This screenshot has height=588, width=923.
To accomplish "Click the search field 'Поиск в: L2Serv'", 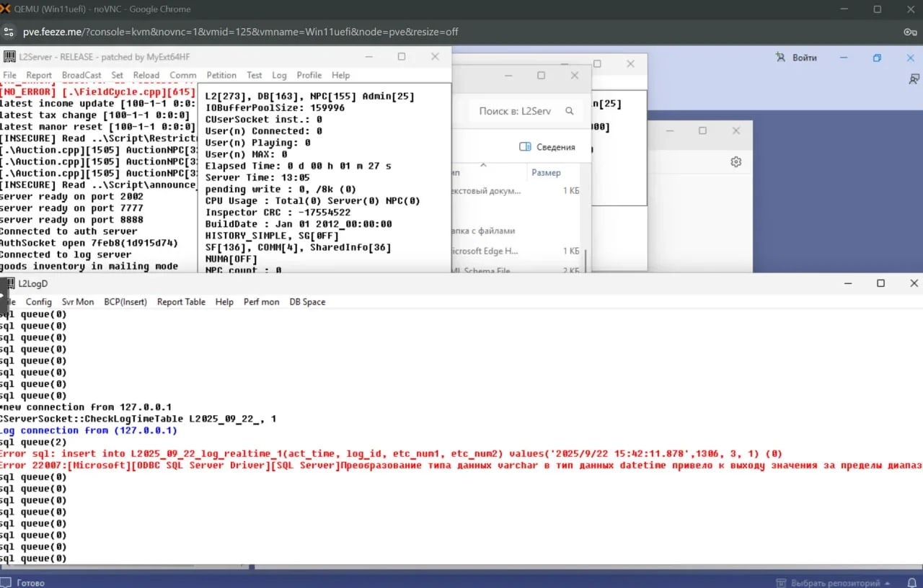I will (515, 111).
